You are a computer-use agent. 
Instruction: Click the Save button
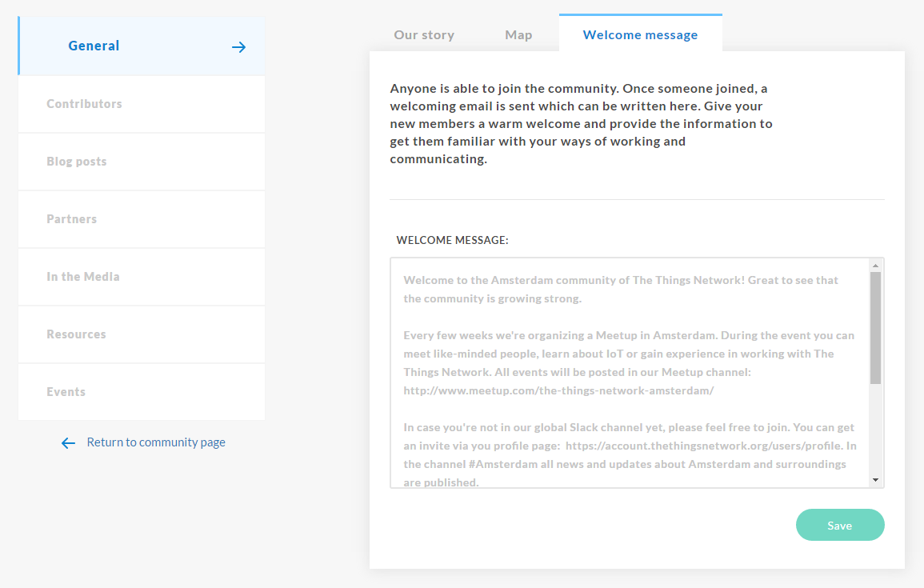(x=840, y=526)
